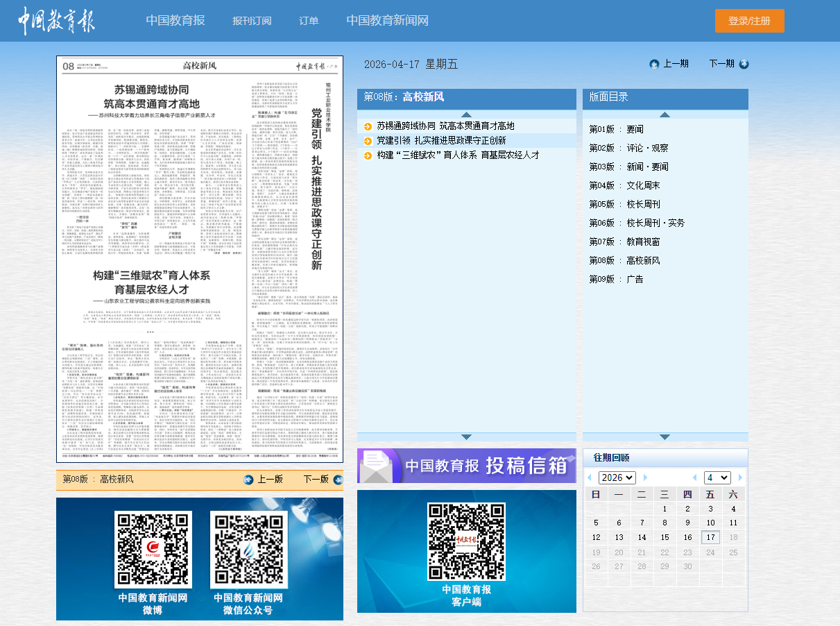Select calendar date 10
Image resolution: width=840 pixels, height=626 pixels.
(x=710, y=523)
